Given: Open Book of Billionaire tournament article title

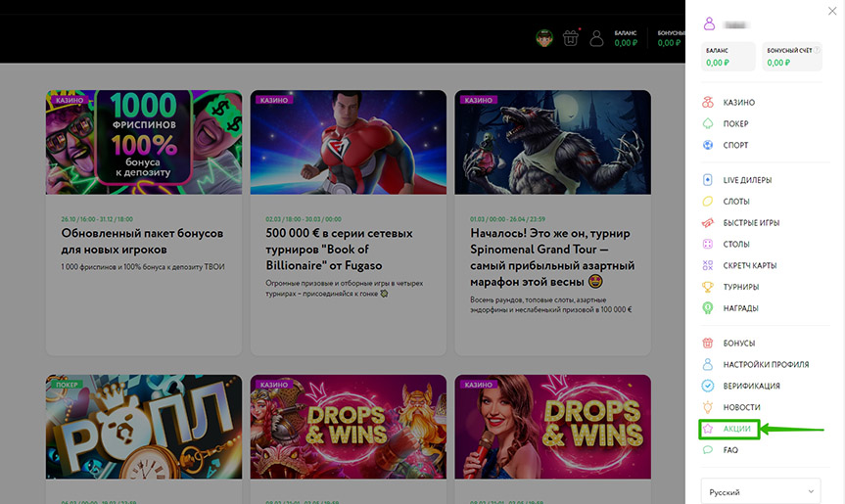Looking at the screenshot, I should tap(339, 250).
